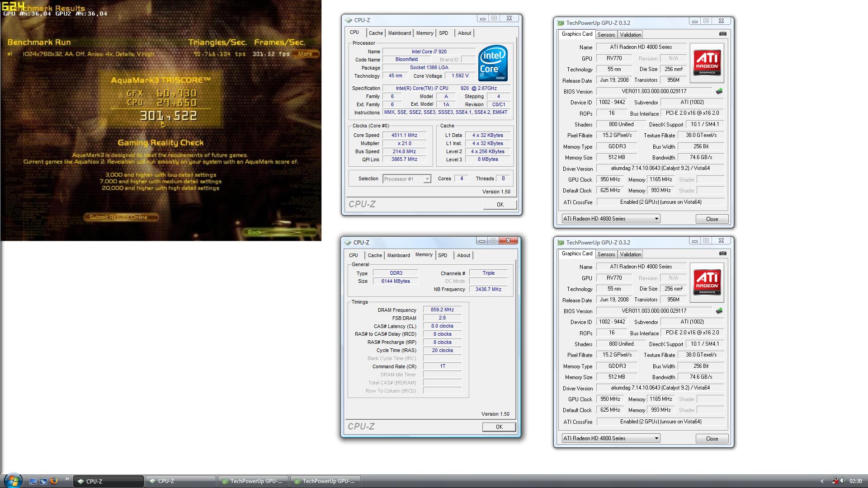This screenshot has height=488, width=868.
Task: Click the Back button in AquaMark3
Action: [279, 232]
